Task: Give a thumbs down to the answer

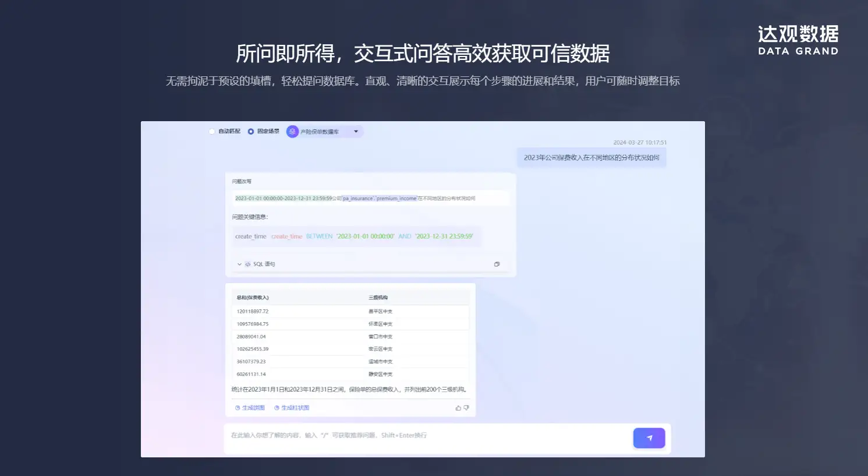Action: coord(466,407)
